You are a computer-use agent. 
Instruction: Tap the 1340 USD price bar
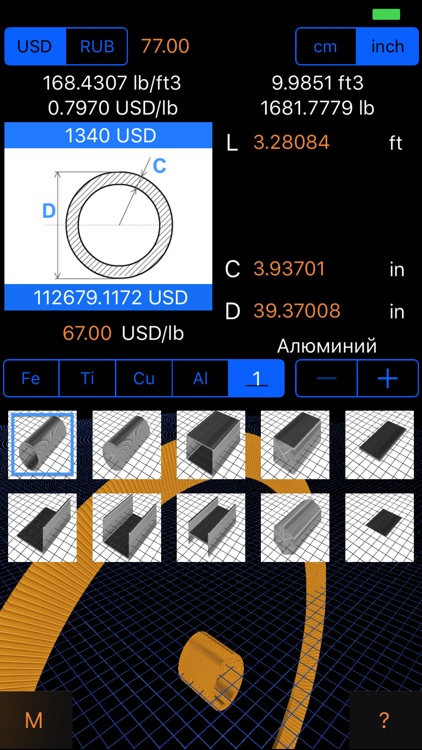click(108, 135)
